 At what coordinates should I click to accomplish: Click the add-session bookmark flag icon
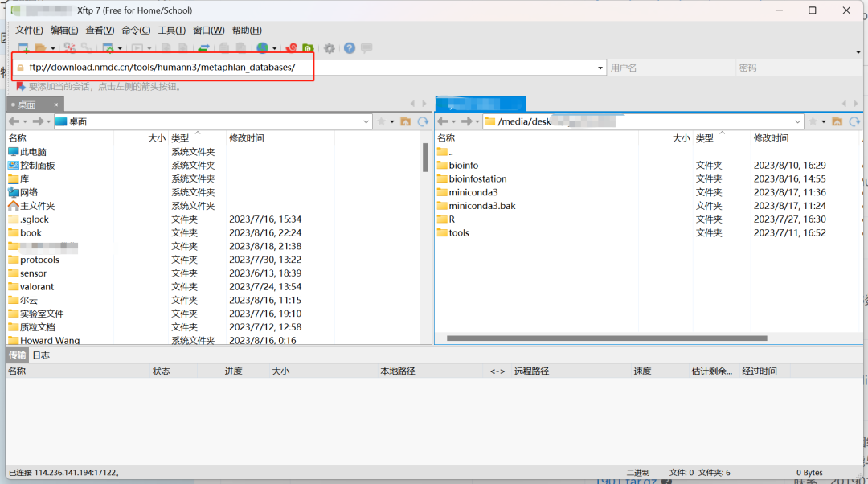pos(21,86)
